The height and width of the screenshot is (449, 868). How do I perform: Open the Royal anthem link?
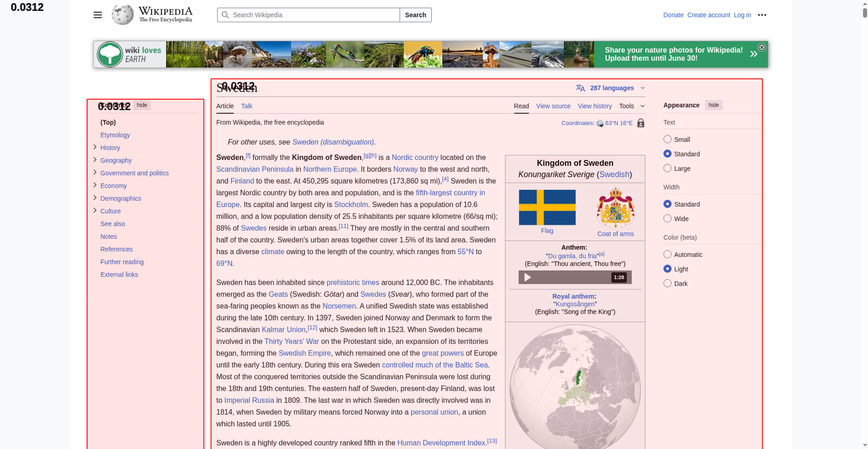pos(573,296)
